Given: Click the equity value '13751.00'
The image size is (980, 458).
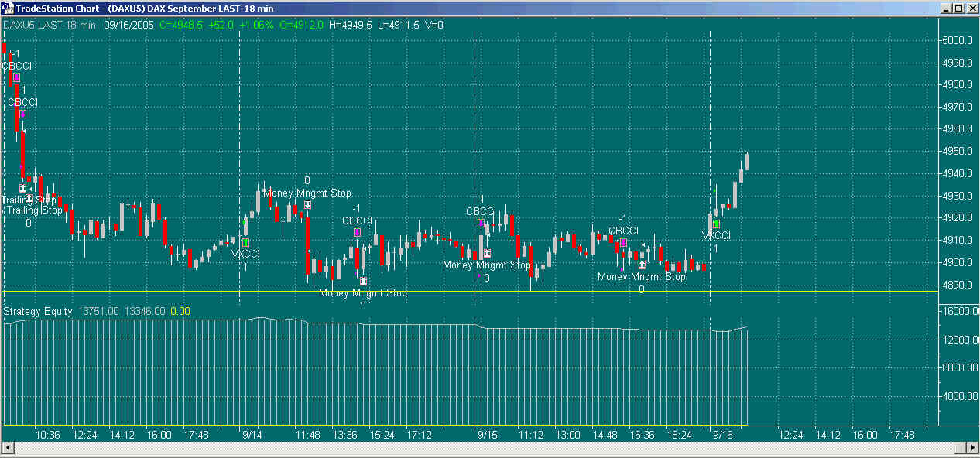Looking at the screenshot, I should coord(98,311).
